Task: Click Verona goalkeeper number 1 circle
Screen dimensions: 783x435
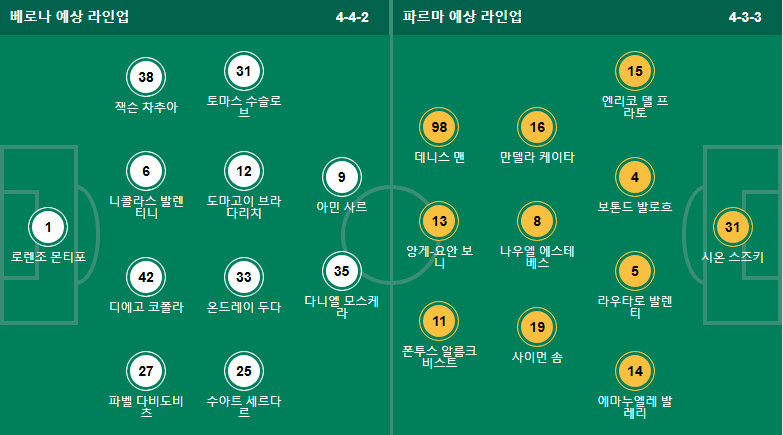Action: point(48,227)
